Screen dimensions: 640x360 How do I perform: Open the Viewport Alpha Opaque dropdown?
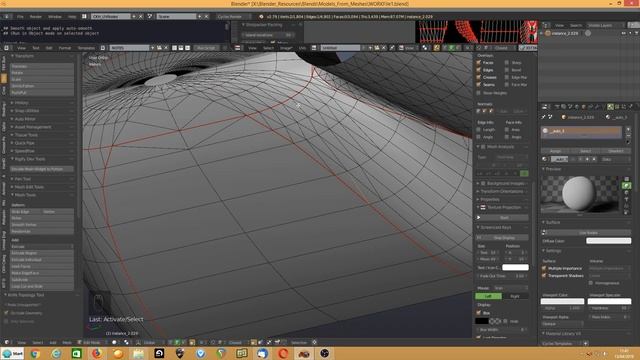[x=562, y=324]
